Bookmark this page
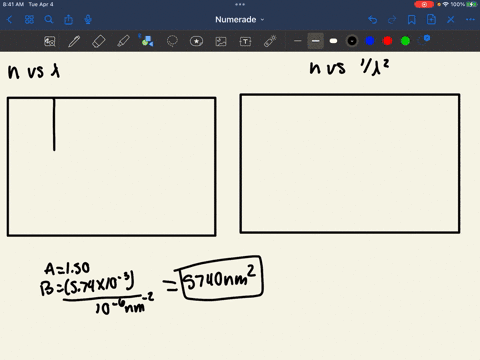The width and height of the screenshot is (480, 360). pos(412,20)
